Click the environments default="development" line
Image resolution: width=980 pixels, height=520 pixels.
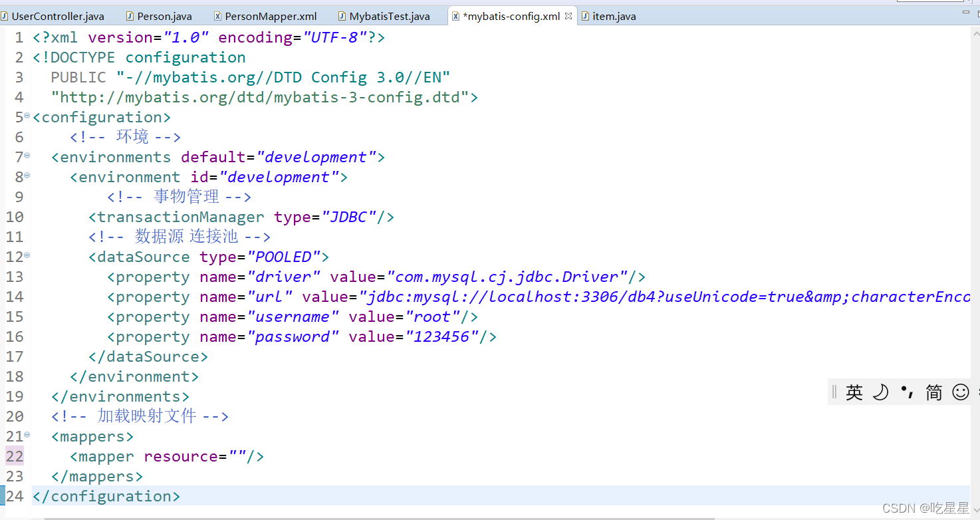[x=218, y=157]
